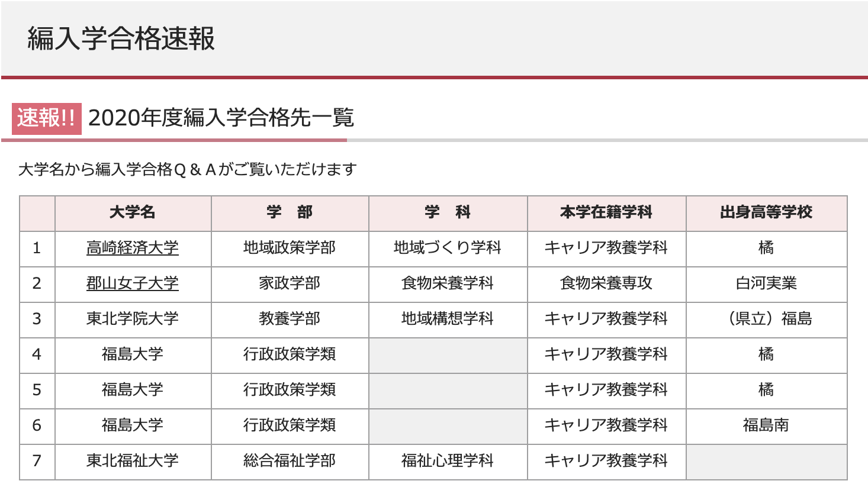This screenshot has width=868, height=497.
Task: Click the 学 科 column header
Action: tap(448, 212)
